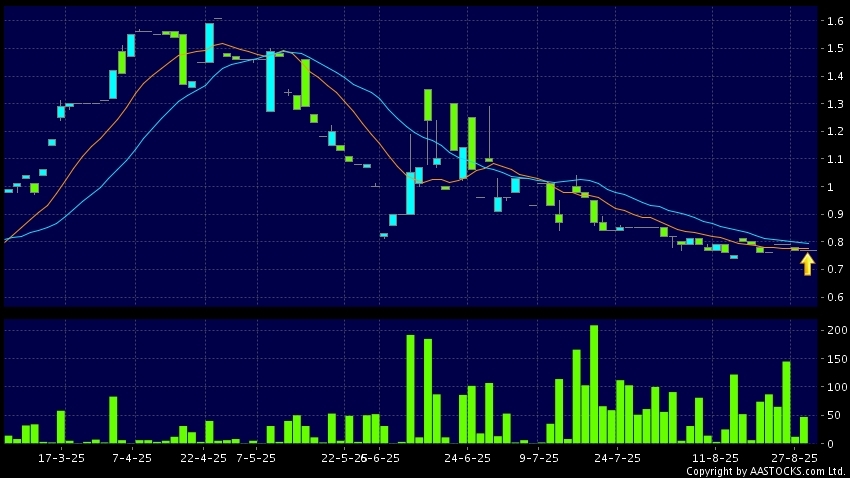Click the 100 volume axis label
The width and height of the screenshot is (850, 478).
coord(838,387)
